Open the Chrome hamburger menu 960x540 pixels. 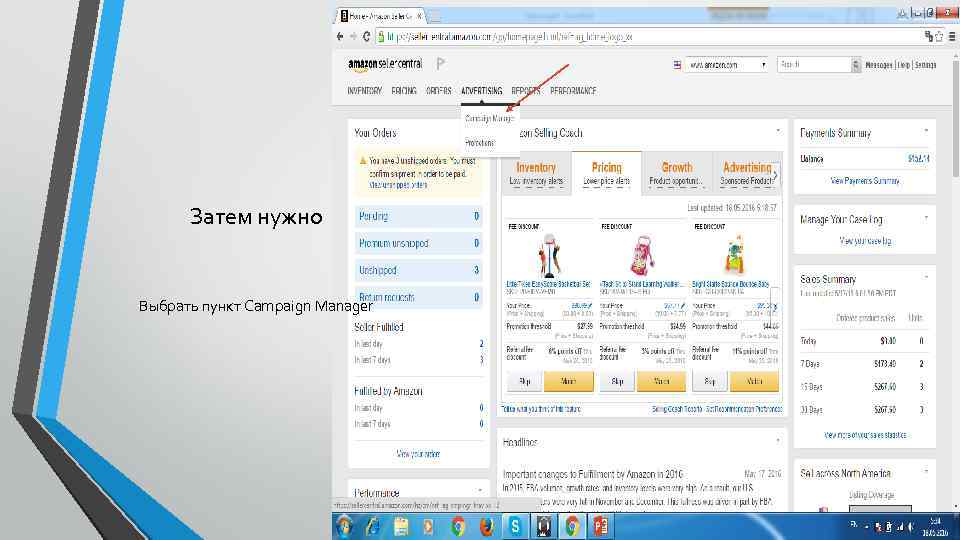click(952, 37)
